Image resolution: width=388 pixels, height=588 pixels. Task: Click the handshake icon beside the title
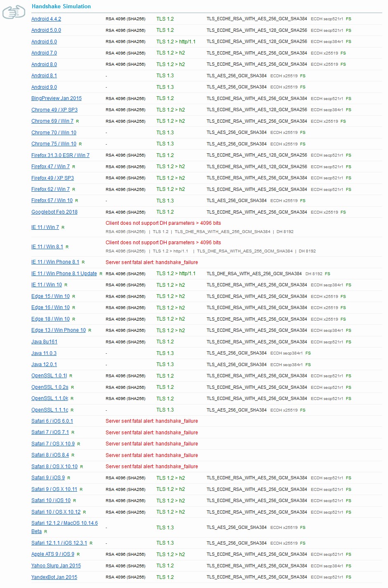[14, 12]
